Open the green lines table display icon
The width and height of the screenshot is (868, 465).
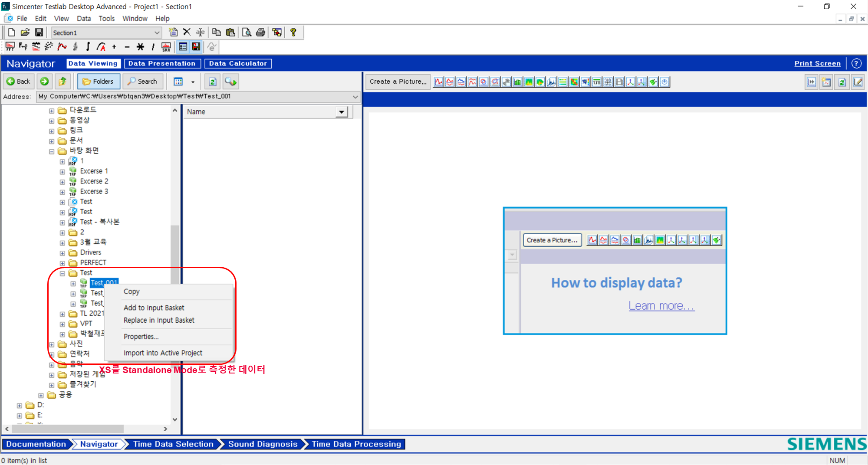[563, 82]
